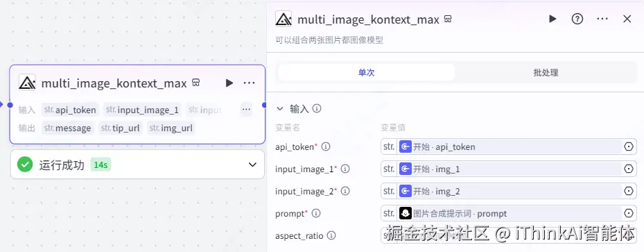This screenshot has height=252, width=644.
Task: Click the 变量值 column header
Action: [394, 128]
